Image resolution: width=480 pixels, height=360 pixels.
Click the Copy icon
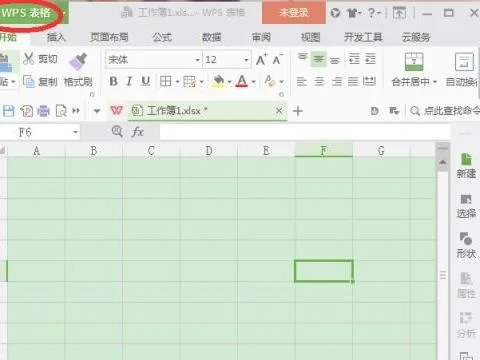29,81
